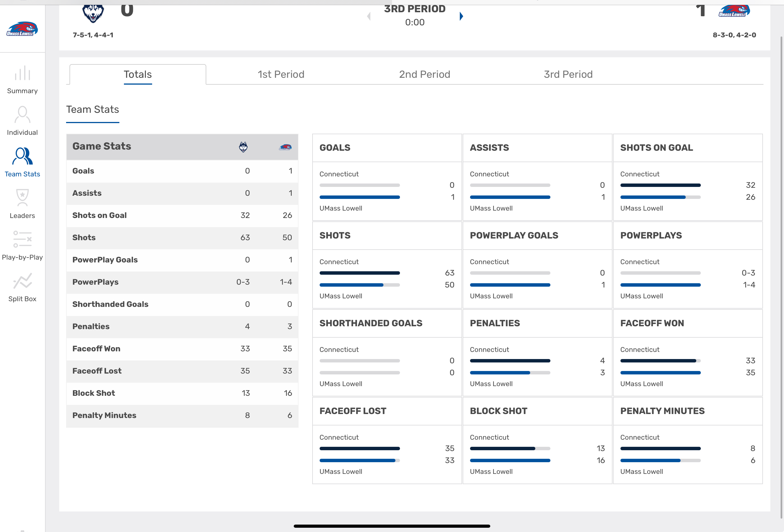
Task: Switch to the 3rd Period tab
Action: 568,74
